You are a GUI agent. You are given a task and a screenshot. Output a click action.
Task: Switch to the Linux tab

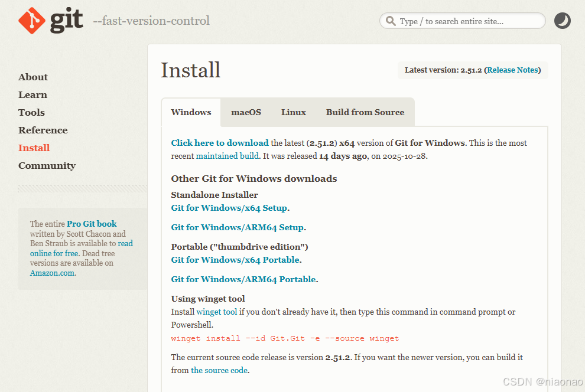(294, 112)
